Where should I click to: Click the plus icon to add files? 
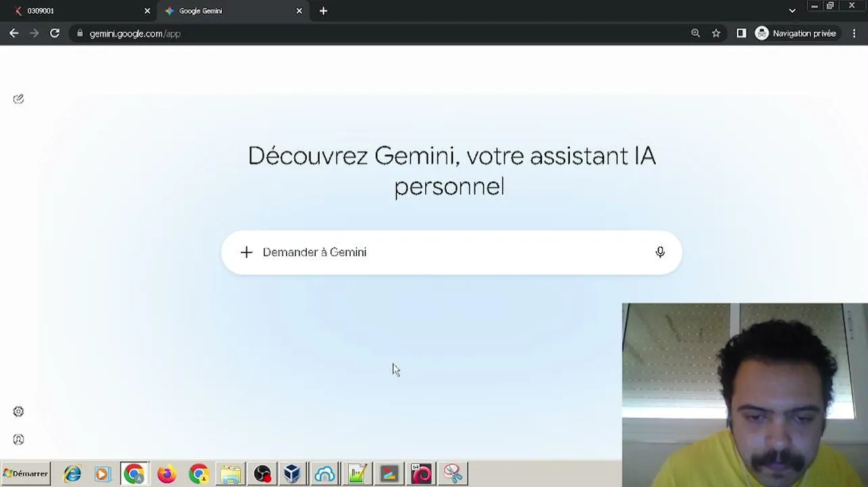point(246,252)
